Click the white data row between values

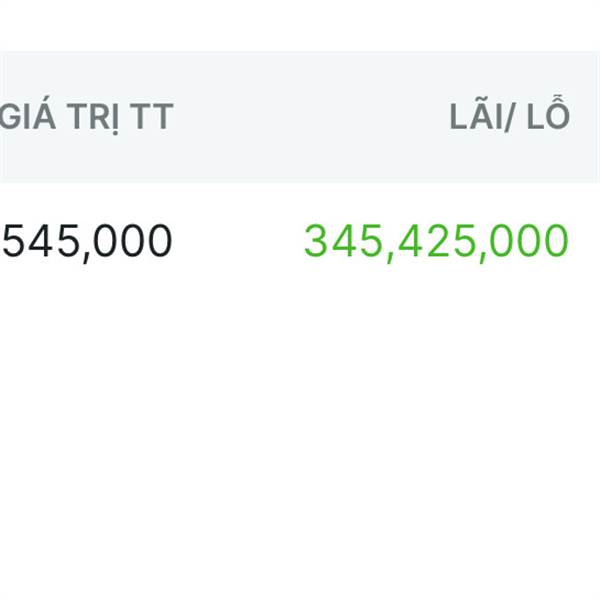pos(238,242)
